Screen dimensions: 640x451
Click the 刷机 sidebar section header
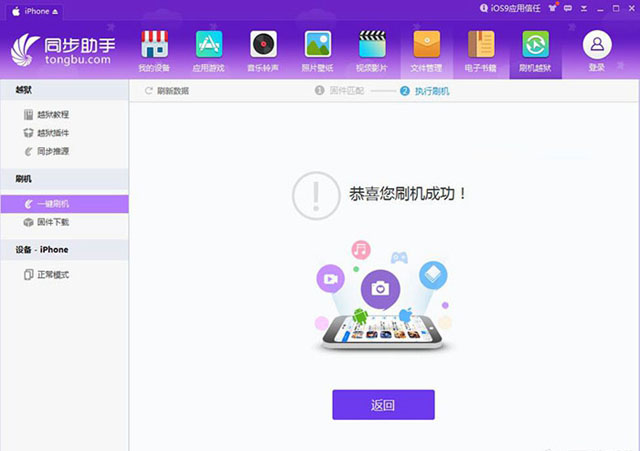[64, 179]
